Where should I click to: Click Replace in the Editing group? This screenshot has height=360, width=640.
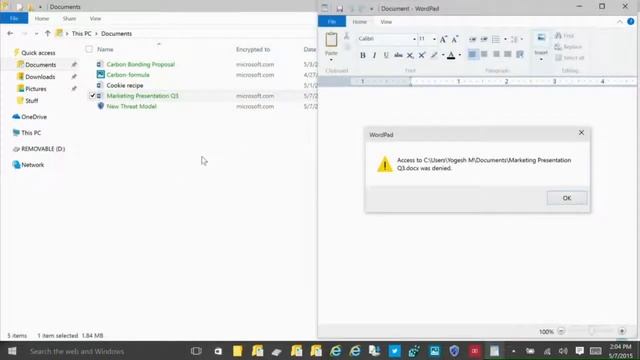click(x=568, y=47)
